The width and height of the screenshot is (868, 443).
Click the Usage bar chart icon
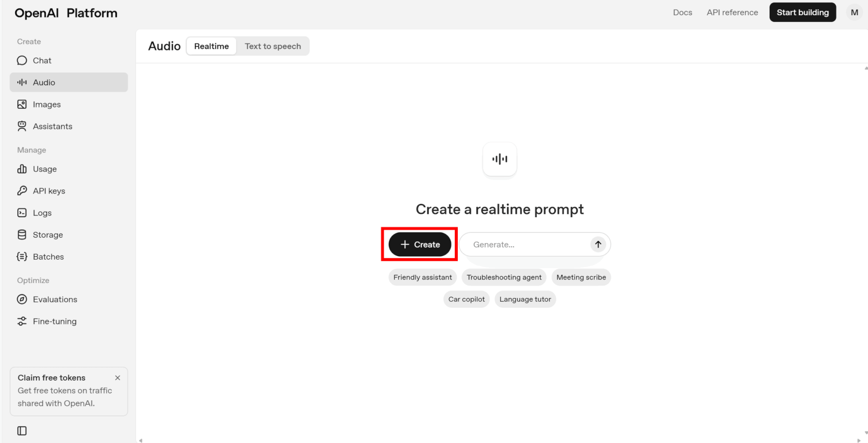(x=22, y=169)
